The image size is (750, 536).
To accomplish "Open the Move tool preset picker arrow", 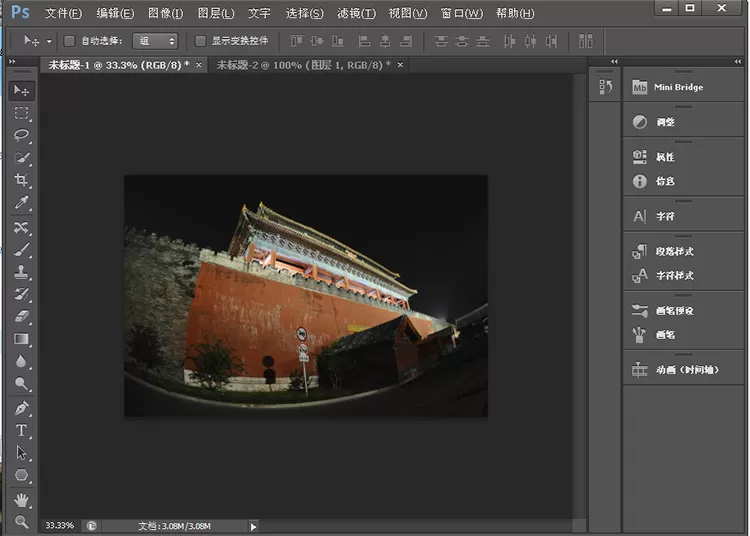I will click(x=49, y=42).
